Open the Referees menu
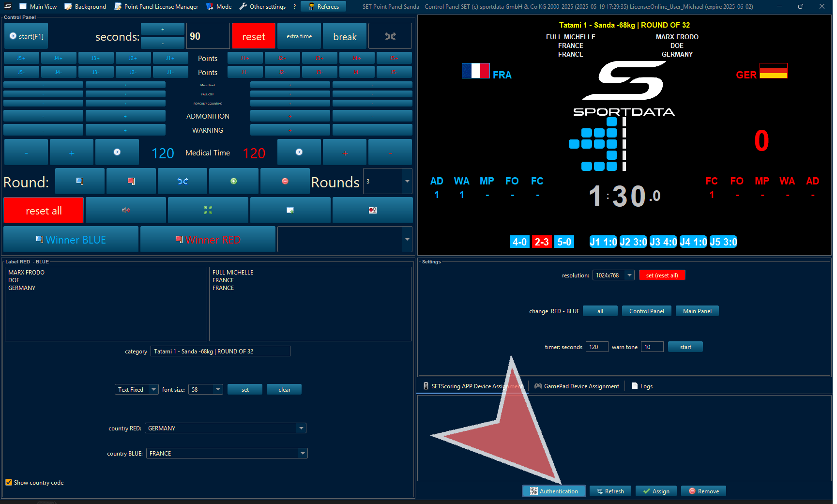Viewport: 837px width, 504px height. tap(323, 6)
